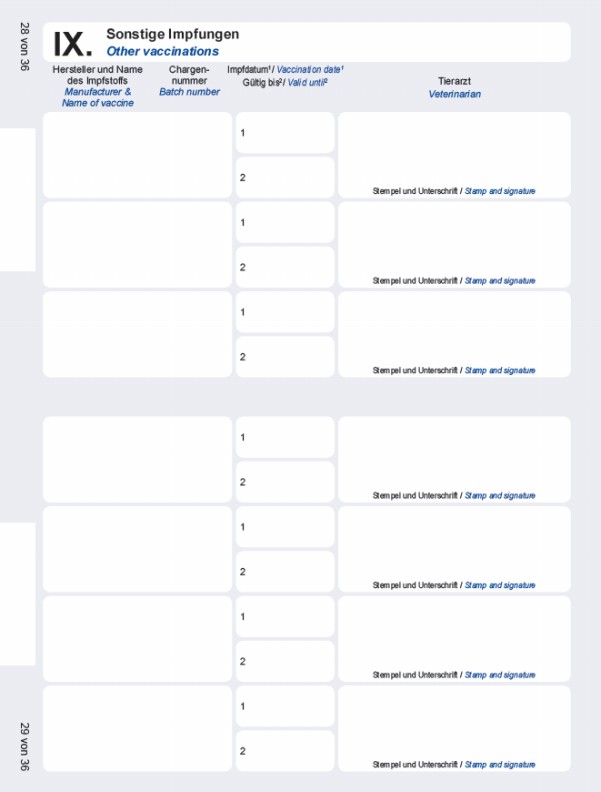Image resolution: width=601 pixels, height=792 pixels.
Task: Click the last row's manufacturer and vaccine name field
Action: 137,728
